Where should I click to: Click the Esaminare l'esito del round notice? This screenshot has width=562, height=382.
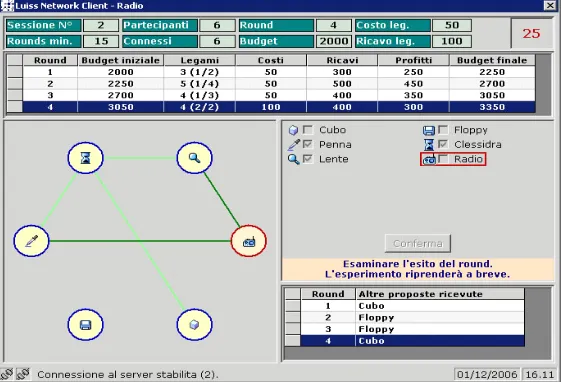(418, 269)
